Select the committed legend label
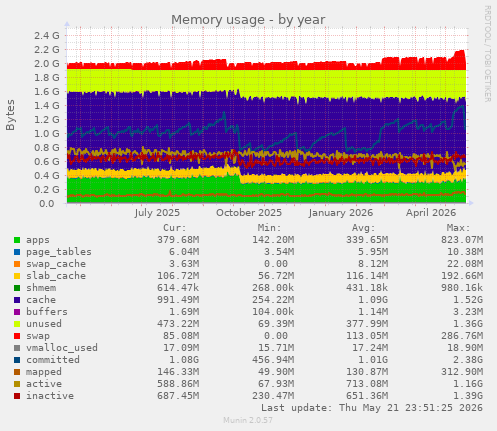The height and width of the screenshot is (431, 497). pos(53,360)
